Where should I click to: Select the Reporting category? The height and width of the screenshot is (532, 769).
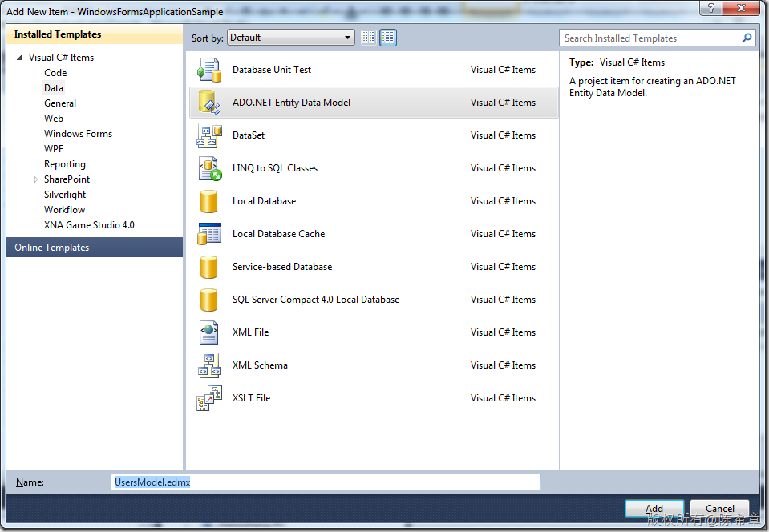(65, 164)
